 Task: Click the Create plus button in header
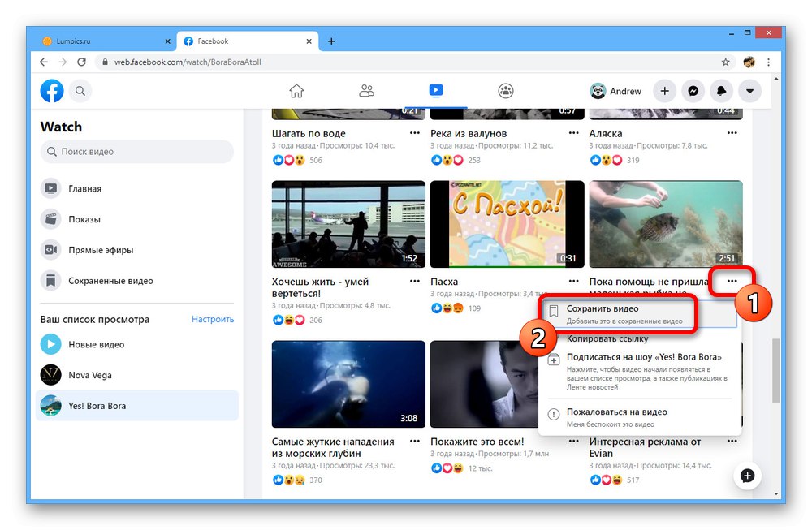[664, 91]
